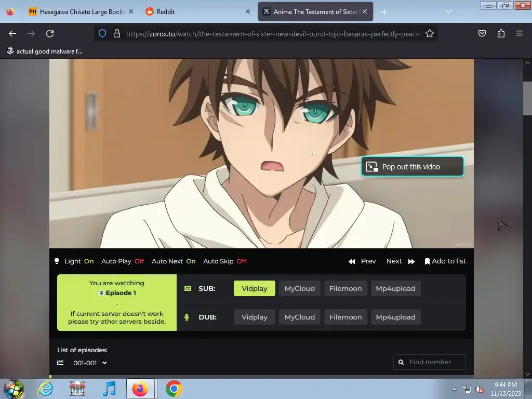Select DUB Mp4upload server

click(395, 317)
